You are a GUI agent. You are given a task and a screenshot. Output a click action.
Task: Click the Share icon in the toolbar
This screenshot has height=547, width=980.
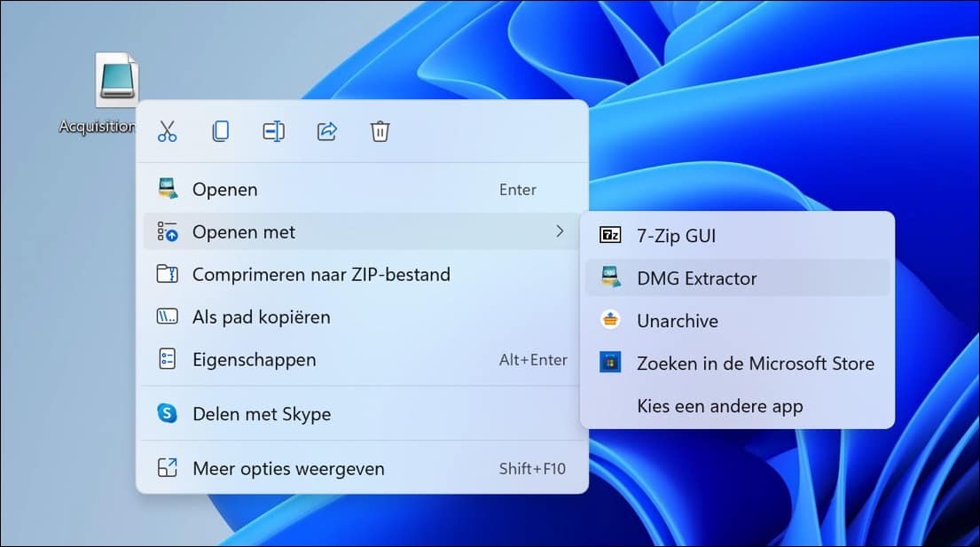coord(326,131)
